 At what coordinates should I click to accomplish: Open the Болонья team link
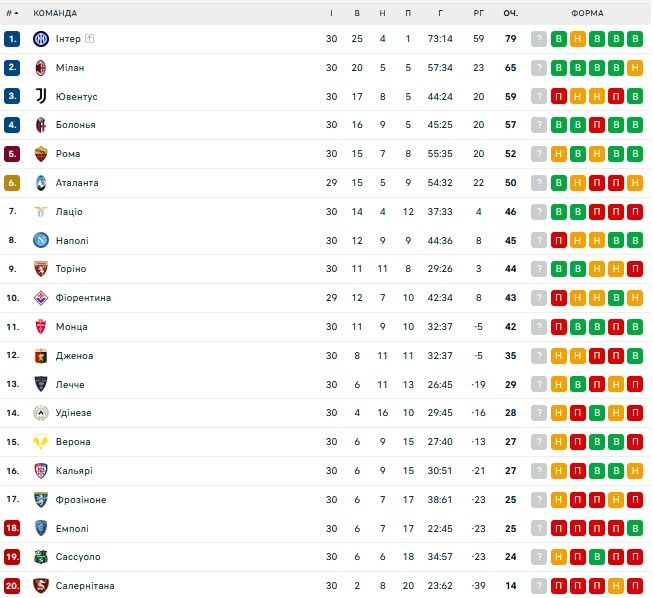[x=76, y=125]
